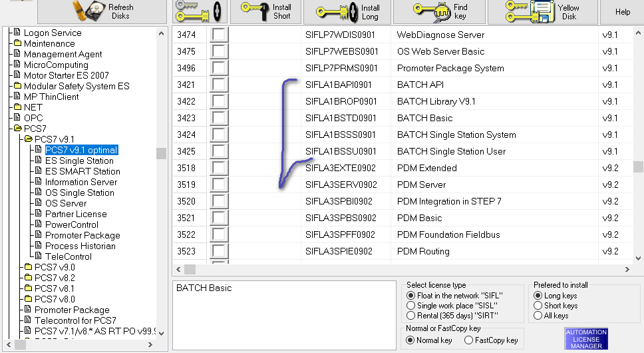
Task: Select Motor Starter ES 2007
Action: pos(66,76)
